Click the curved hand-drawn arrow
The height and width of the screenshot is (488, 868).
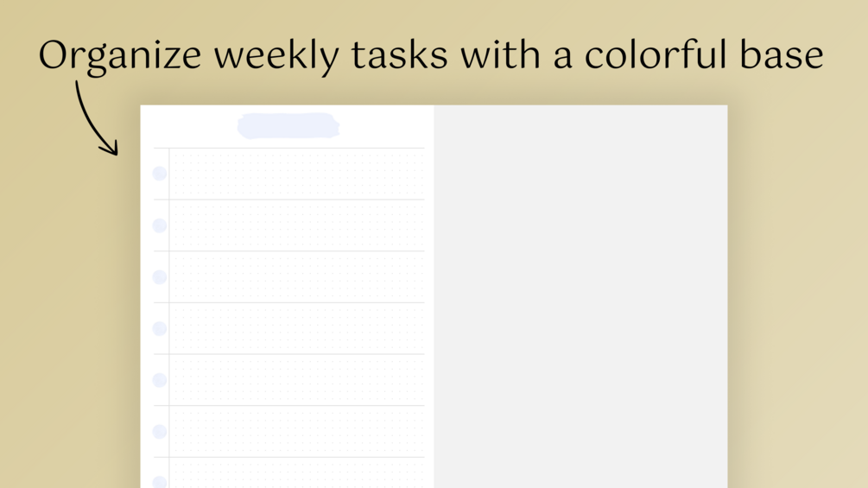pyautogui.click(x=97, y=117)
